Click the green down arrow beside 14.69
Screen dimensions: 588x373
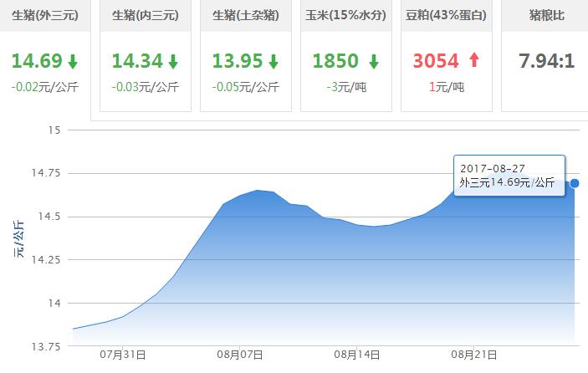(x=73, y=62)
